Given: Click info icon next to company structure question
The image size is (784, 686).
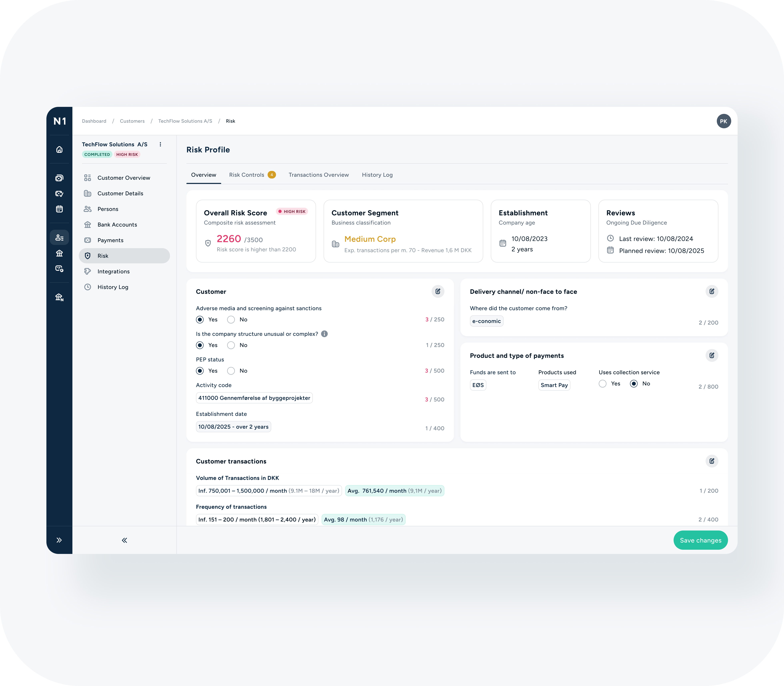Looking at the screenshot, I should pos(324,334).
